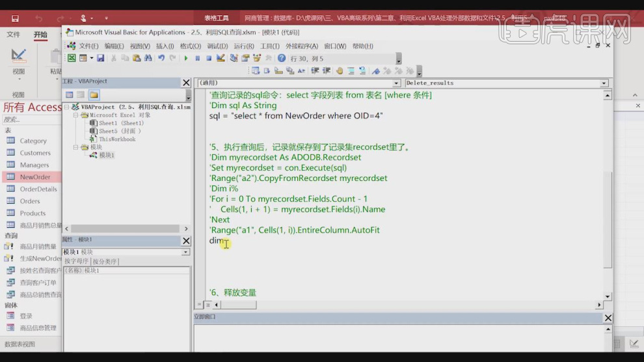
Task: Click the Copy toolbar icon
Action: click(x=125, y=59)
